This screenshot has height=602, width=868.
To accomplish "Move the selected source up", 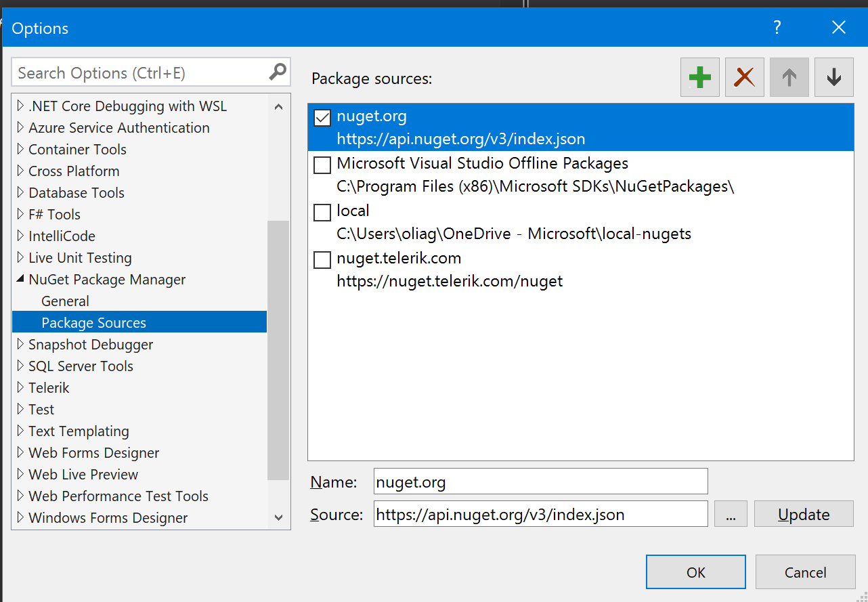I will (789, 77).
